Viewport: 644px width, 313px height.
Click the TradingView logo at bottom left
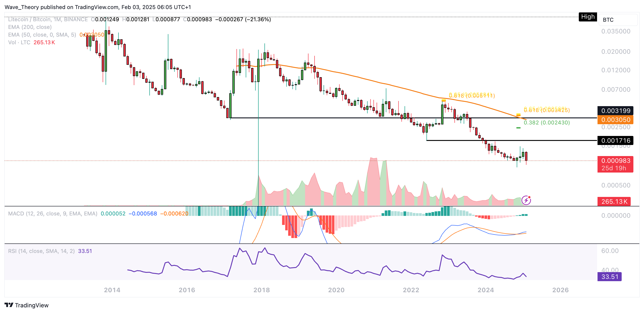click(26, 305)
